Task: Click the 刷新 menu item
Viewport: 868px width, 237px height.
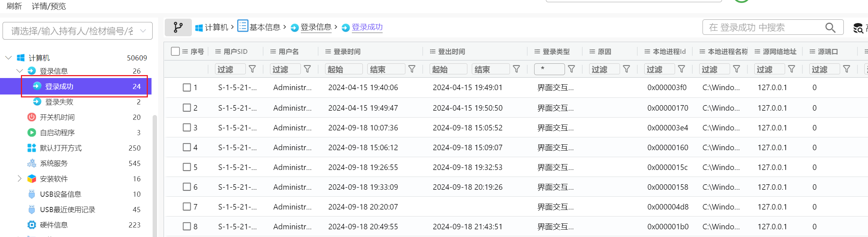Action: click(14, 6)
